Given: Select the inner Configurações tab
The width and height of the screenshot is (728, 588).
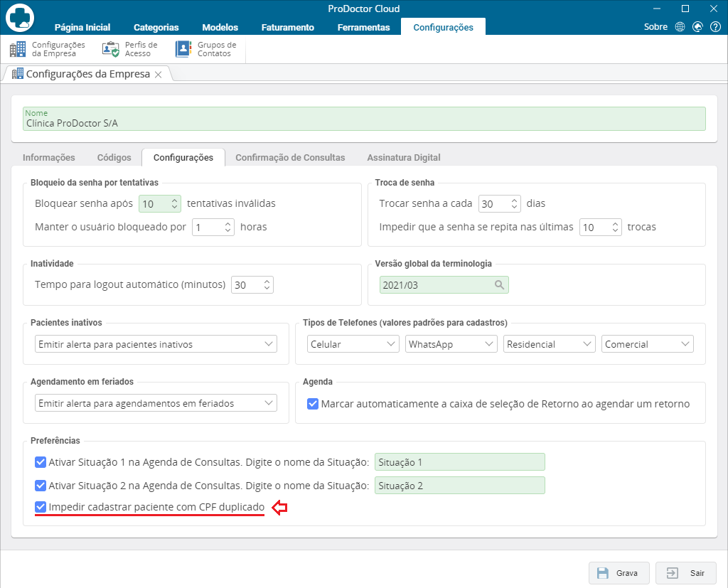Looking at the screenshot, I should (183, 157).
